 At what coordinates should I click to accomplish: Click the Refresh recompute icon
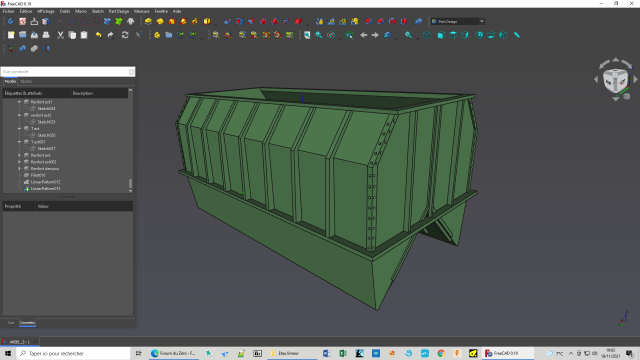coord(125,35)
